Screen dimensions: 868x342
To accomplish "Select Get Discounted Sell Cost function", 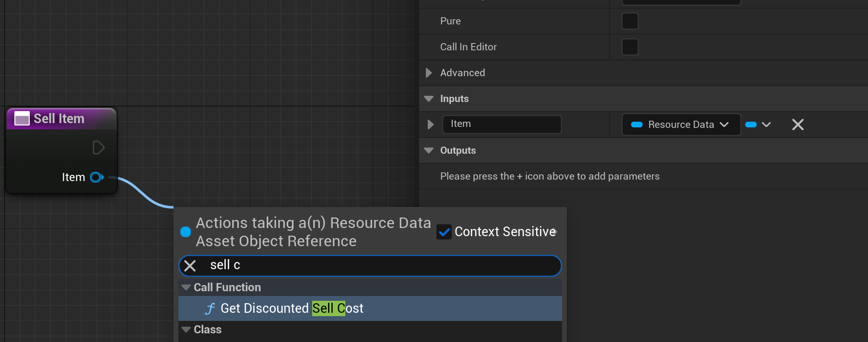I will tap(292, 308).
